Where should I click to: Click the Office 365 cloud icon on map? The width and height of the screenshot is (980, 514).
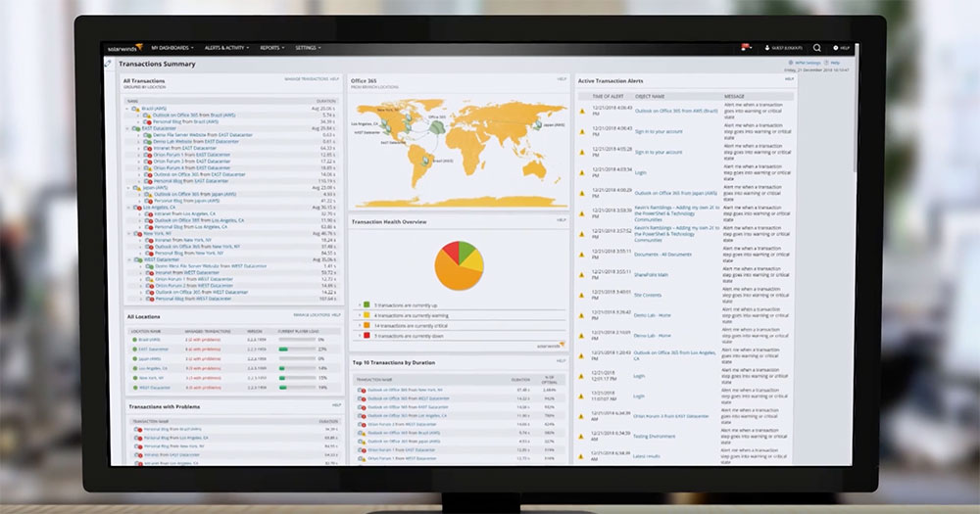tap(437, 127)
